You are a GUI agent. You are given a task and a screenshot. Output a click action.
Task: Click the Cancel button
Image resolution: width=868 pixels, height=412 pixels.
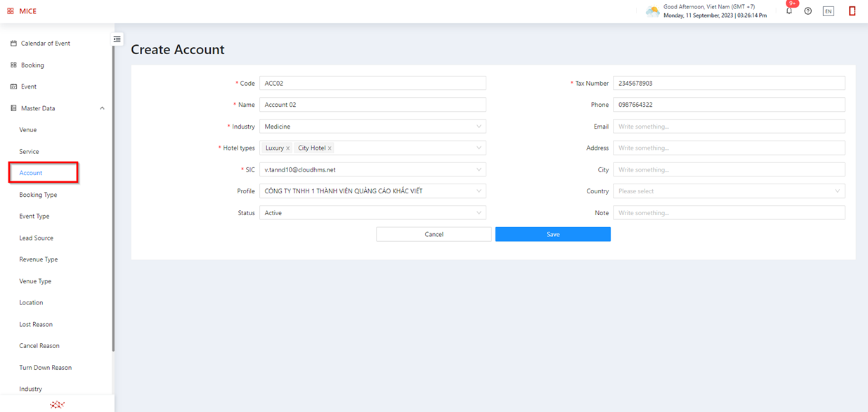coord(434,234)
